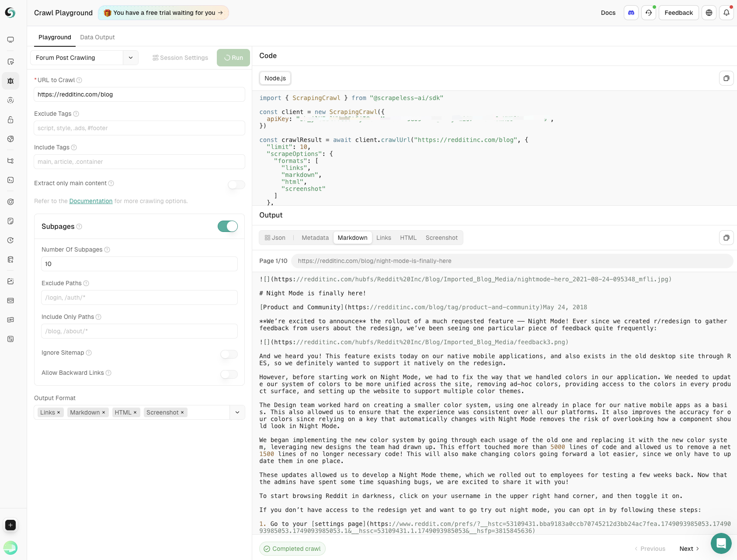Screen dimensions: 737x560
Task: Go to the Next page of results
Action: point(689,549)
